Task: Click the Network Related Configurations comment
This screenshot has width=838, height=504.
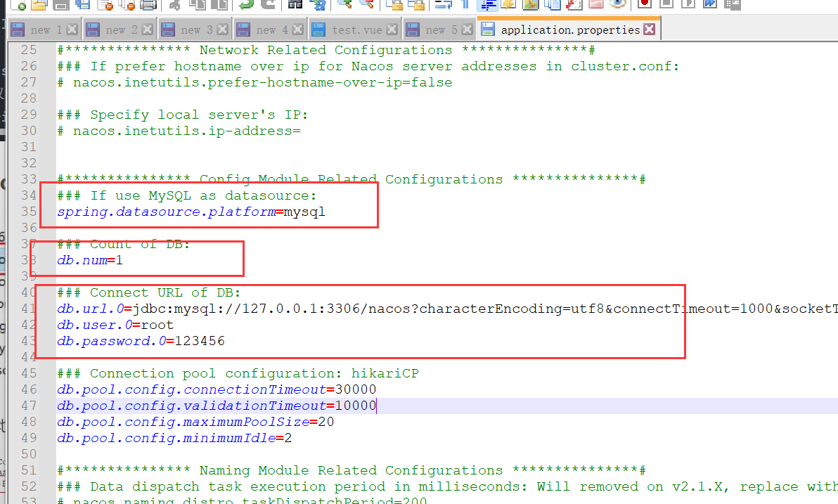Action: point(326,50)
